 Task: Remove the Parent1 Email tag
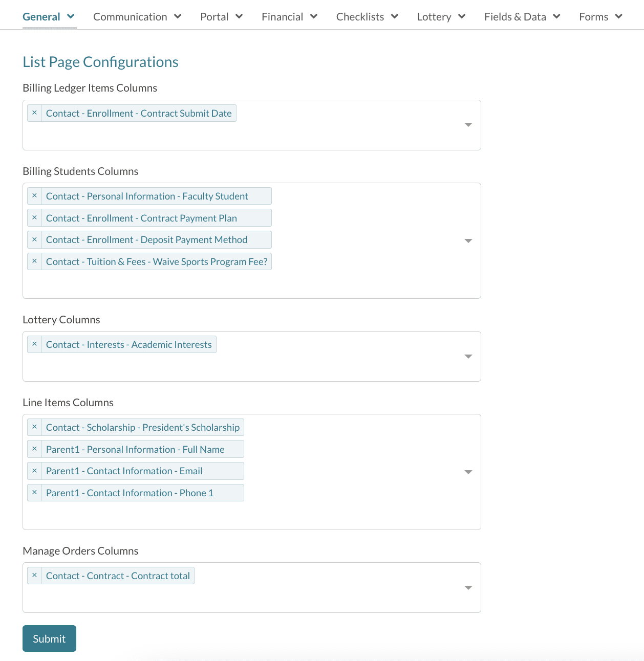pyautogui.click(x=34, y=471)
